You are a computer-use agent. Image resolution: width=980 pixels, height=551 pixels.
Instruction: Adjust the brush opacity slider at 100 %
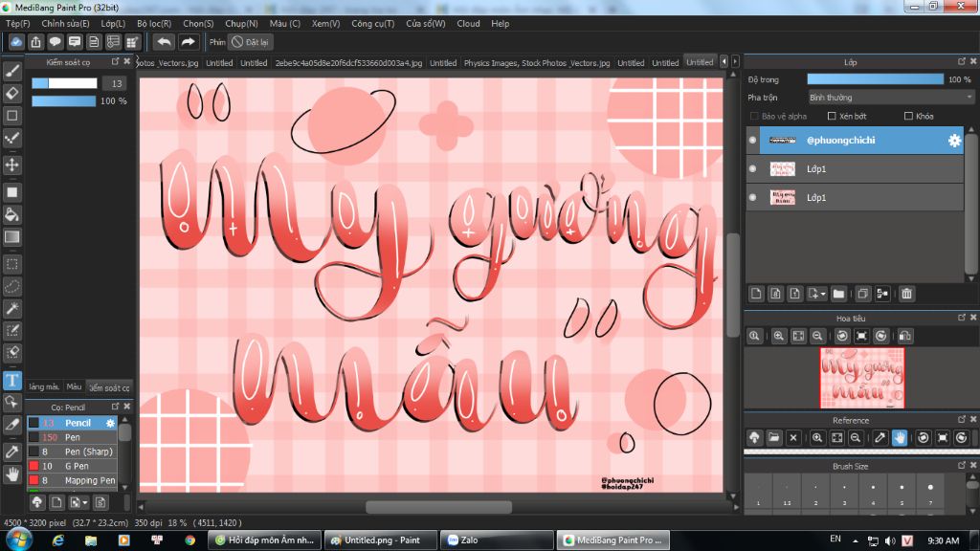[x=64, y=101]
